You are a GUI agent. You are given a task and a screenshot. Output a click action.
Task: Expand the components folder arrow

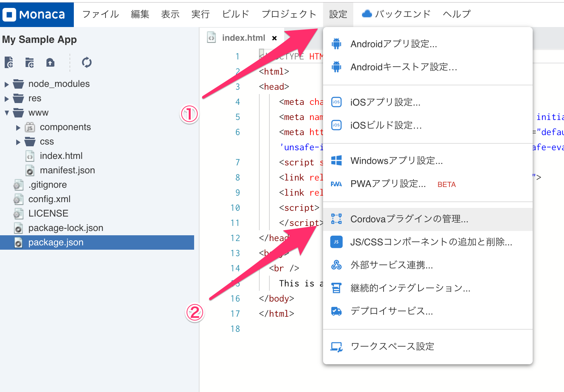(x=18, y=128)
